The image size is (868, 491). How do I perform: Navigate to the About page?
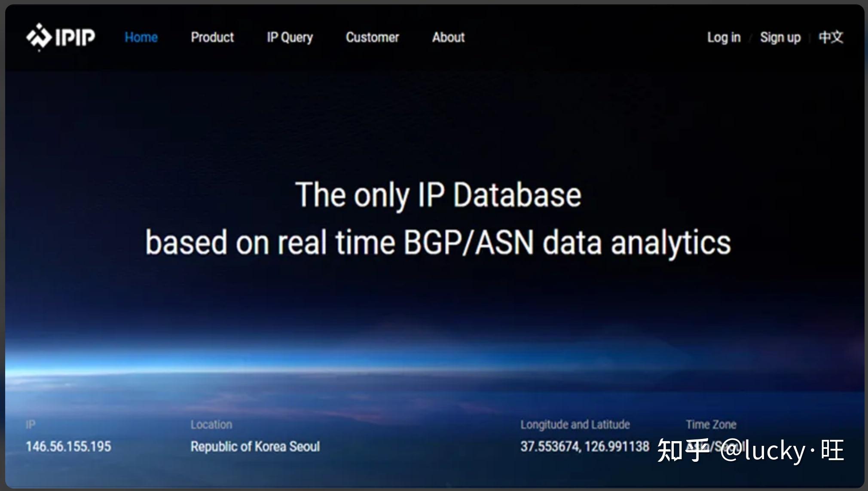click(448, 37)
